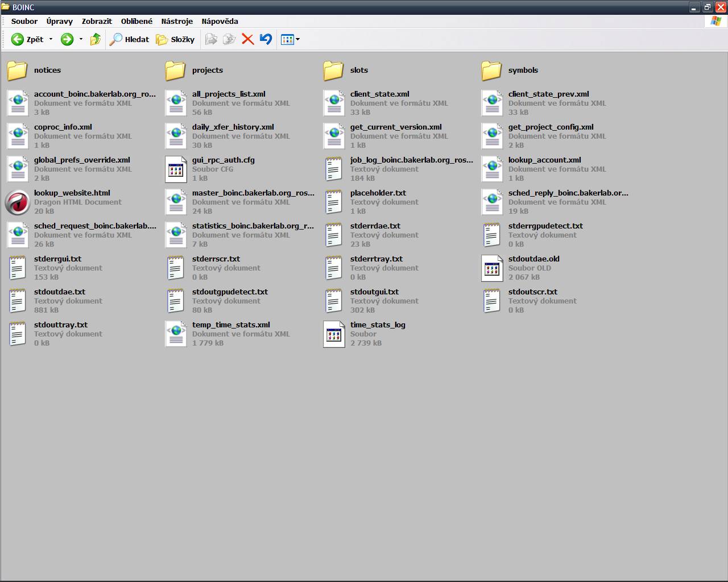Go up one folder level
This screenshot has width=728, height=582.
pyautogui.click(x=95, y=39)
